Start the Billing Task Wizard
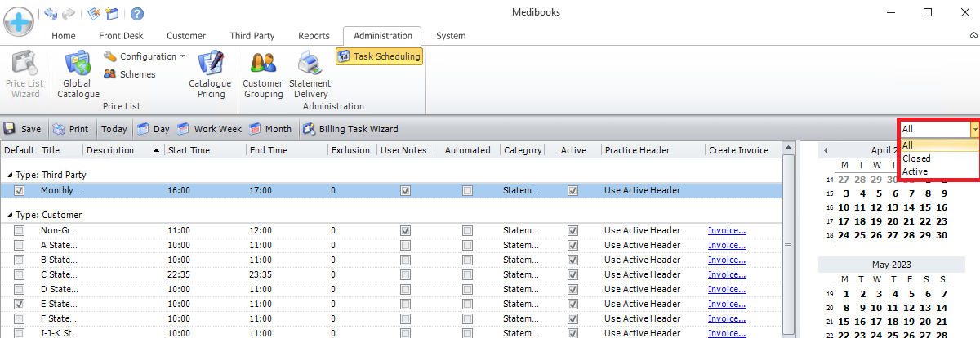Image resolution: width=980 pixels, height=338 pixels. click(350, 129)
